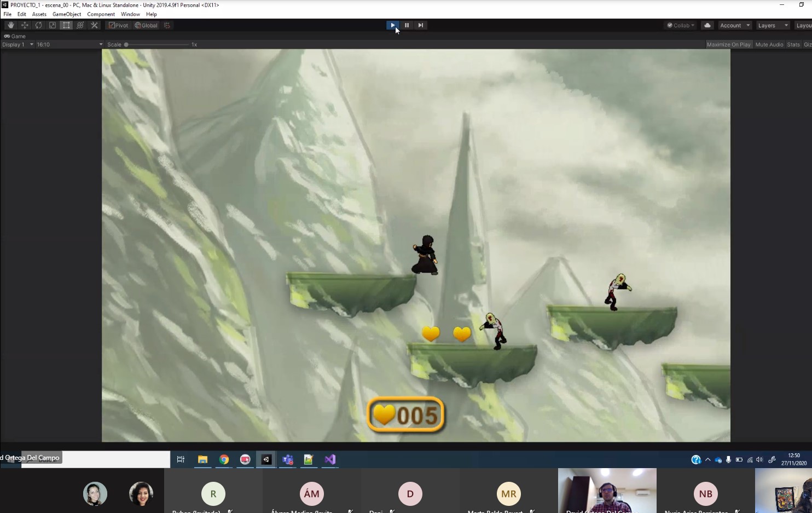Viewport: 812px width, 513px height.
Task: Switch handle position with Pivot button
Action: 118,25
